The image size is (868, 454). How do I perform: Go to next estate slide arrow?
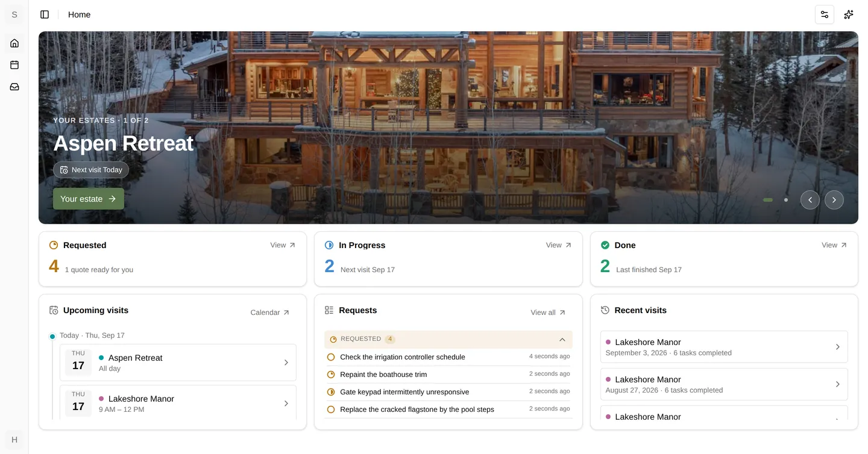pos(834,200)
